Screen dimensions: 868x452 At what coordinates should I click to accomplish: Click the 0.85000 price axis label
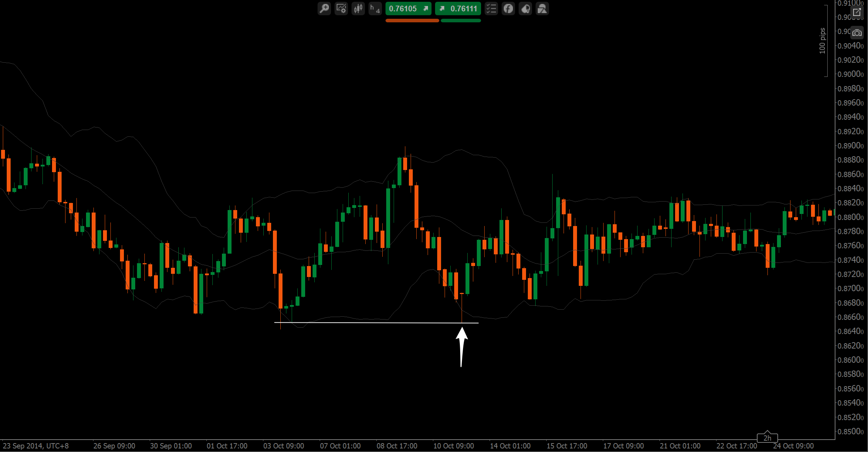(851, 431)
